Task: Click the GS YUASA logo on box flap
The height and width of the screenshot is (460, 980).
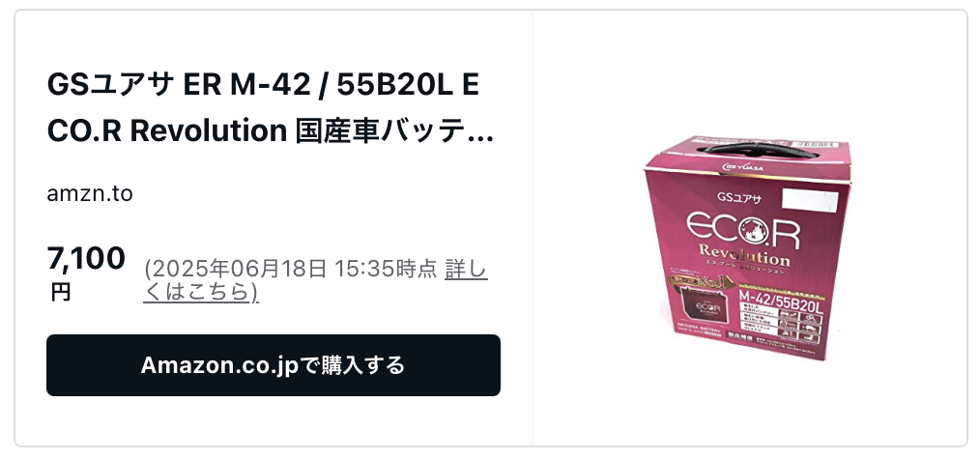Action: pyautogui.click(x=742, y=167)
